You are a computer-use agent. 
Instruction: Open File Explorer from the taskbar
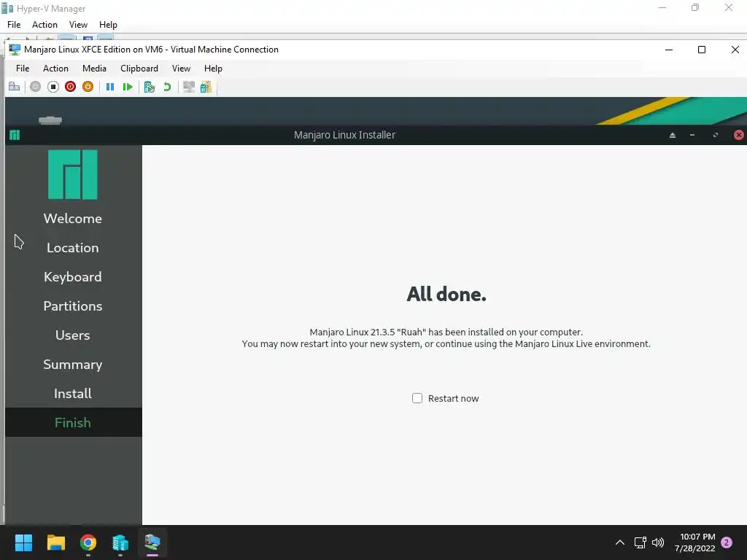(x=55, y=542)
